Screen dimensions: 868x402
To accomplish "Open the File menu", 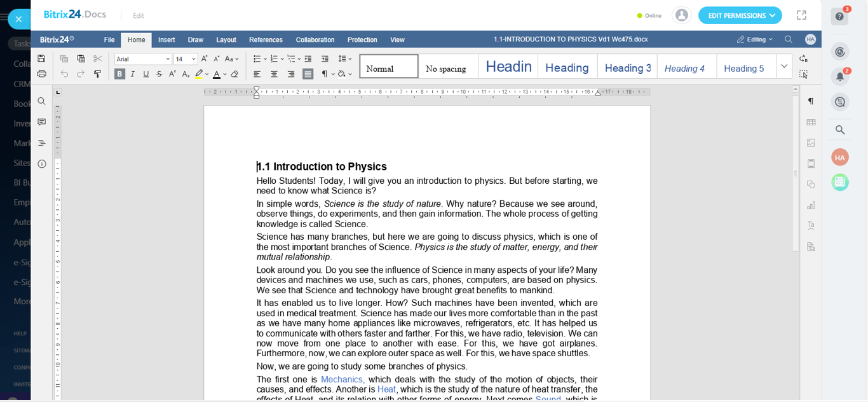I will tap(109, 39).
